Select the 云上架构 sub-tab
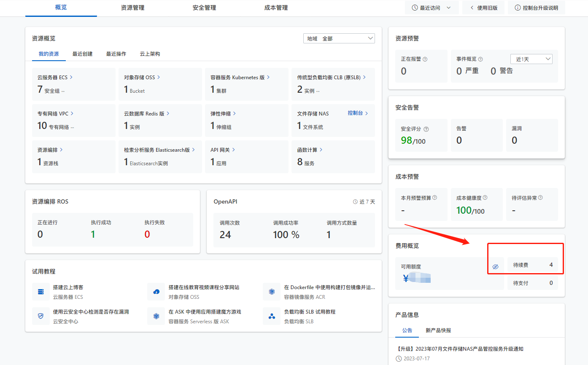Image resolution: width=588 pixels, height=365 pixels. tap(150, 54)
